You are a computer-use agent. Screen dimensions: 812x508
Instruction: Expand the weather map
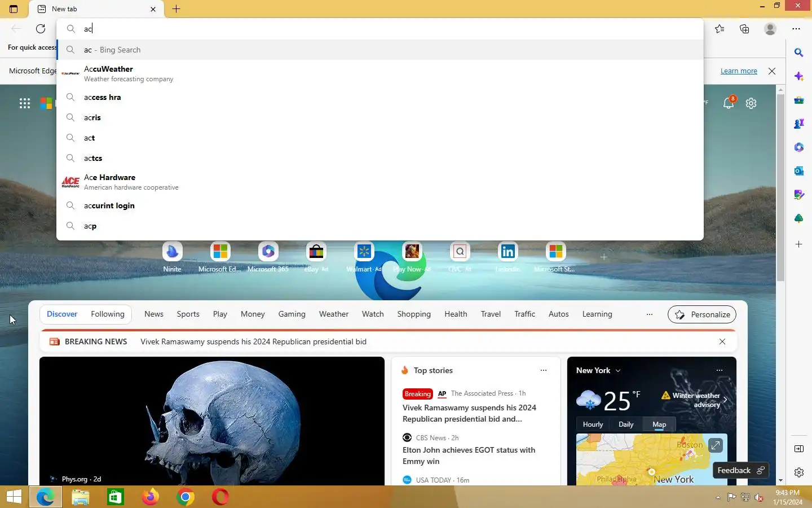point(715,445)
